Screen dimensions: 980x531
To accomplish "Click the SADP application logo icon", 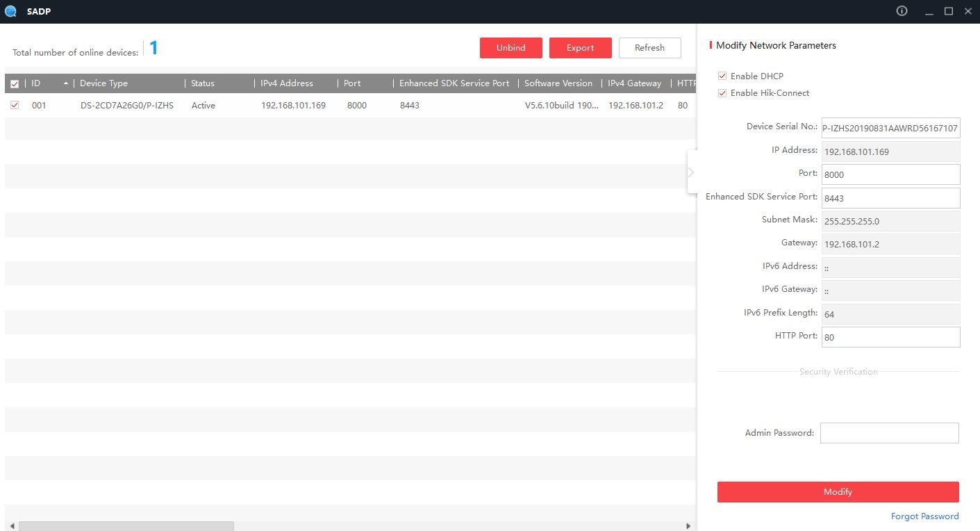I will 10,11.
